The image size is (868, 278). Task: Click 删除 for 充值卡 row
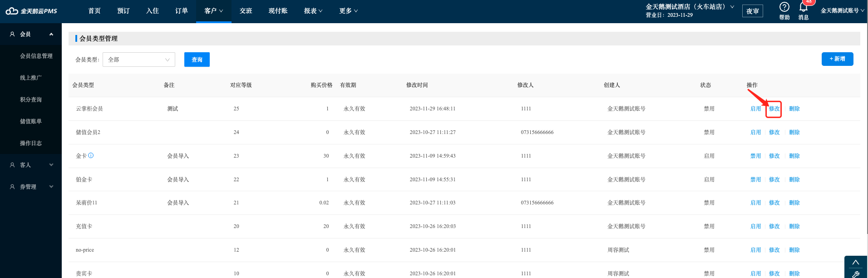[794, 226]
